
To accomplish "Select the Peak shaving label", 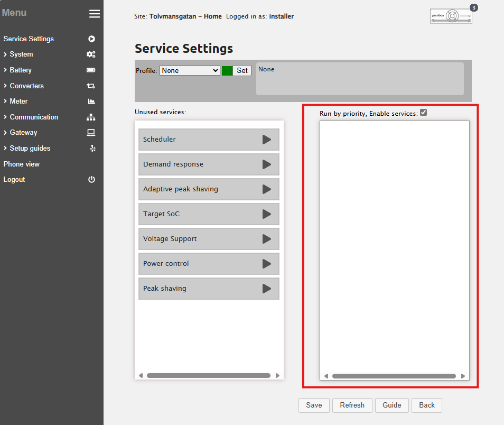I will point(165,288).
